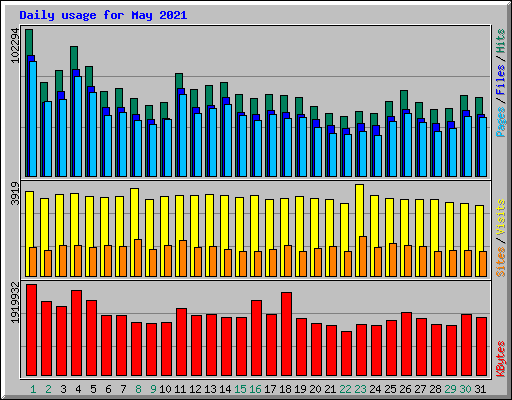Click the 'Daily usage for May 2021' title

[x=103, y=15]
